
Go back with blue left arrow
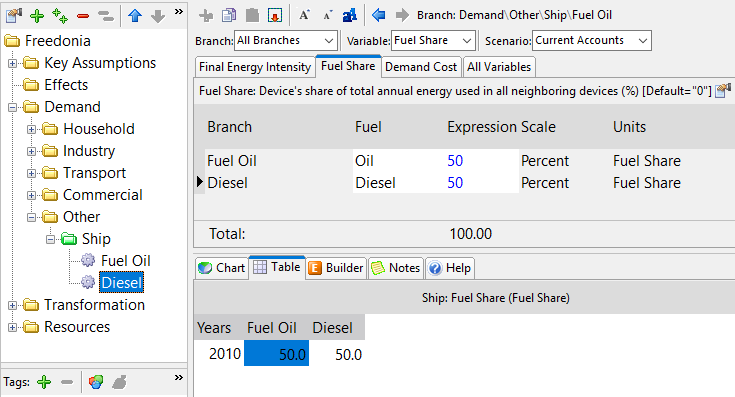(x=378, y=15)
